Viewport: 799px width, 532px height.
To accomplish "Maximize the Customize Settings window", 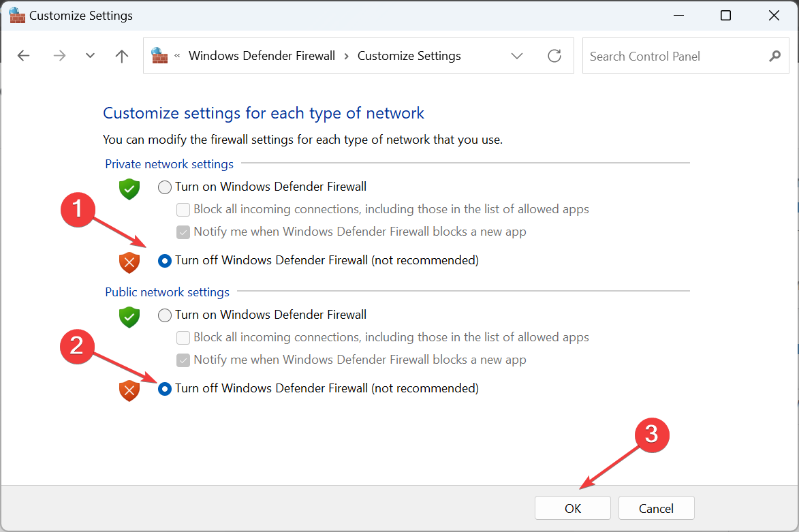I will point(725,15).
